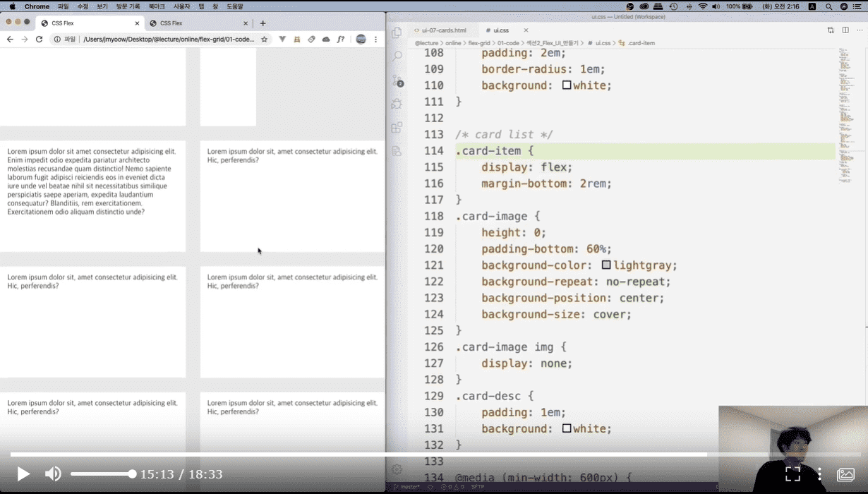868x494 pixels.
Task: Open the sidebar icon below Extensions
Action: point(397,151)
